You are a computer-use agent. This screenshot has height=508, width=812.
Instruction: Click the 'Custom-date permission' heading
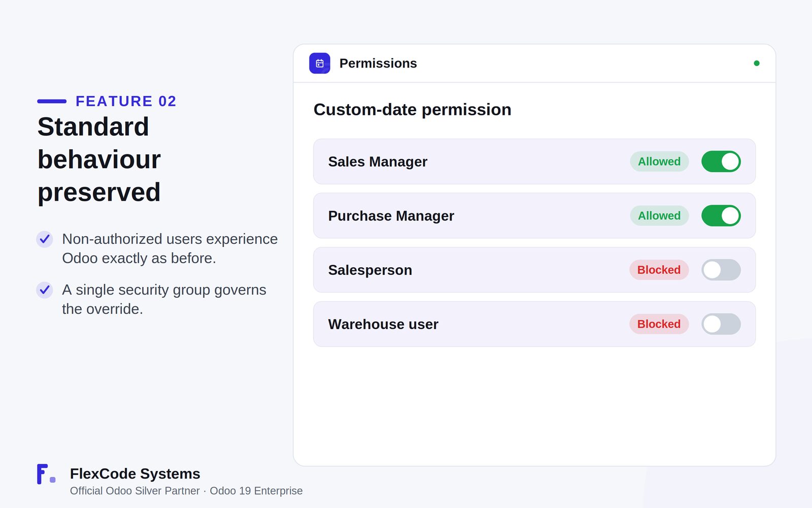tap(412, 110)
